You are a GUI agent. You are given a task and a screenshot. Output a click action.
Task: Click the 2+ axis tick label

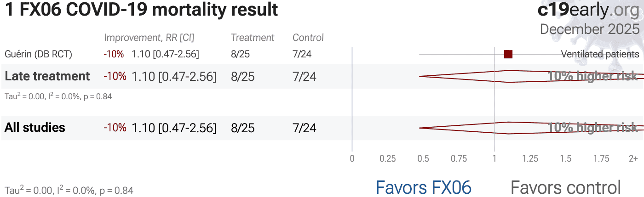(x=633, y=159)
